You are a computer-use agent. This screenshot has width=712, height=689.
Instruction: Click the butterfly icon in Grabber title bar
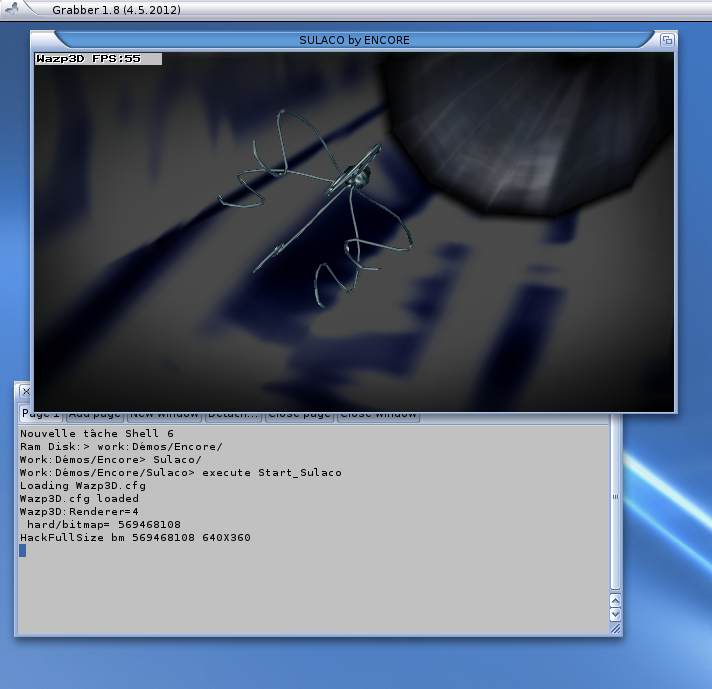(11, 8)
